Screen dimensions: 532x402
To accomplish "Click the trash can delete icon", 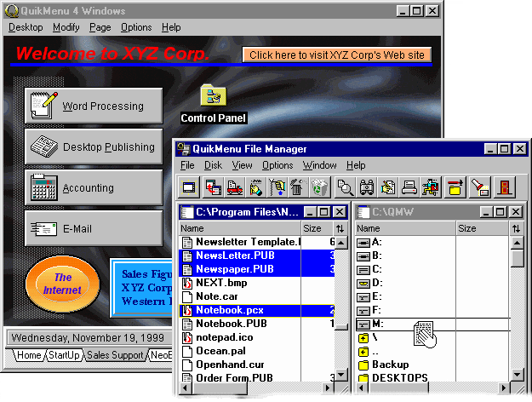I will tap(298, 187).
